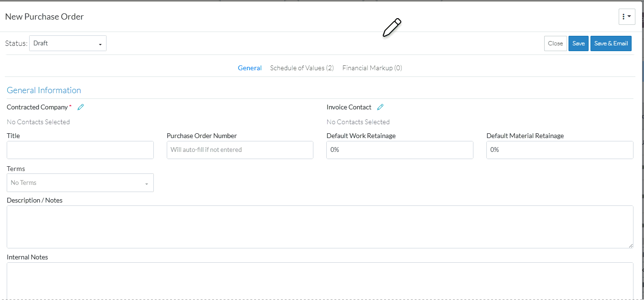
Task: Edit Invoice Contact with pencil icon
Action: pyautogui.click(x=380, y=107)
